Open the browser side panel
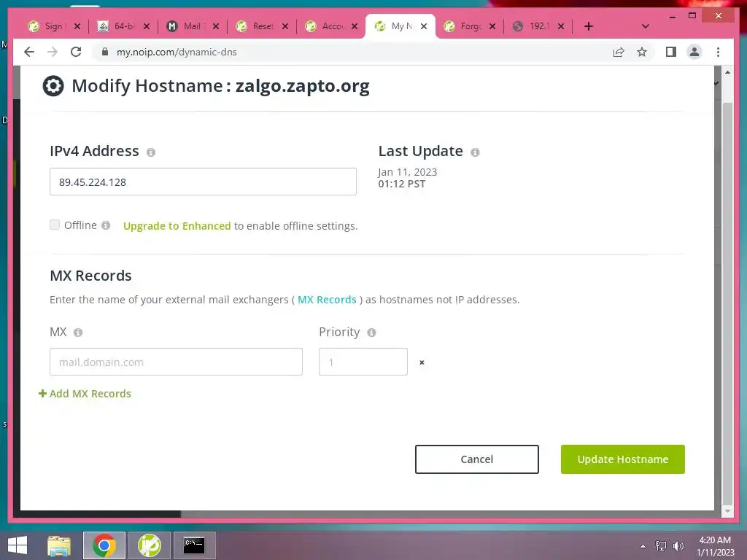Screen dimensions: 747x560 pyautogui.click(x=671, y=52)
